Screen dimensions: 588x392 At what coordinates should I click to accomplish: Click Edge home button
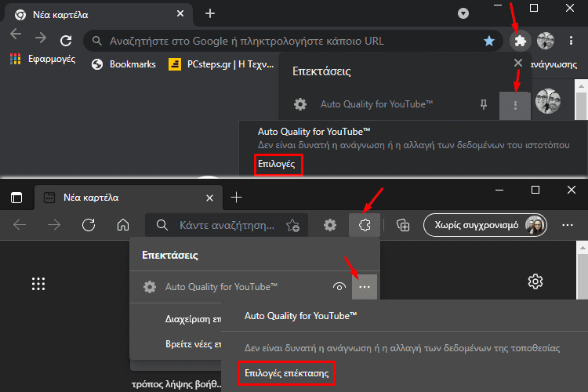point(123,225)
